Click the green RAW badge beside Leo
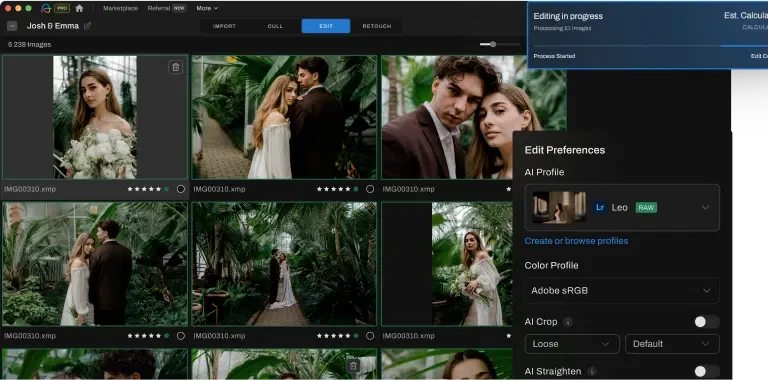The width and height of the screenshot is (769, 380). point(646,207)
